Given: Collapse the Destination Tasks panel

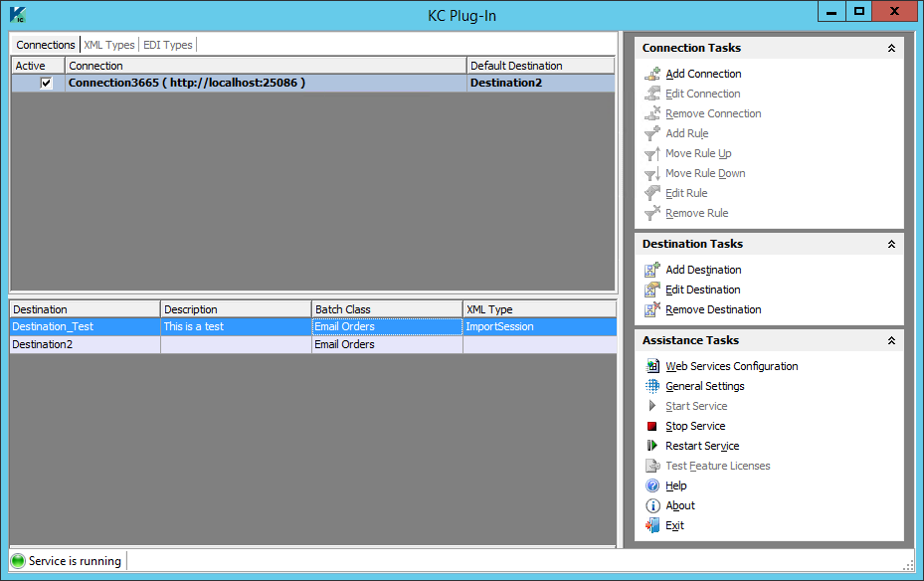Looking at the screenshot, I should 891,244.
